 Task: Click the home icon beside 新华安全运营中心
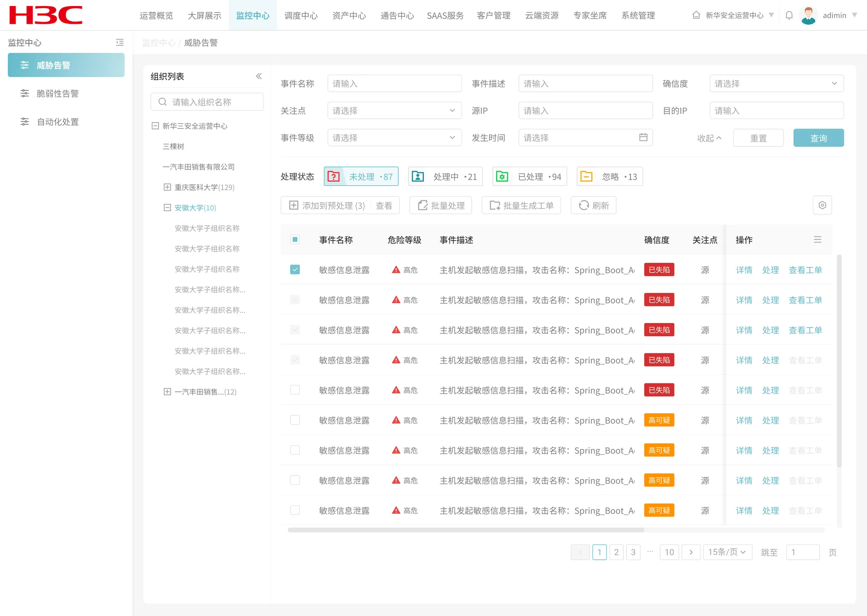point(696,15)
